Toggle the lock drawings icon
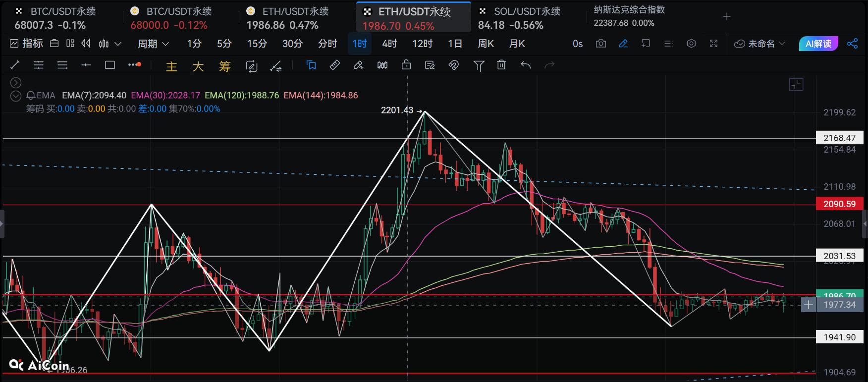Image resolution: width=868 pixels, height=382 pixels. [406, 65]
